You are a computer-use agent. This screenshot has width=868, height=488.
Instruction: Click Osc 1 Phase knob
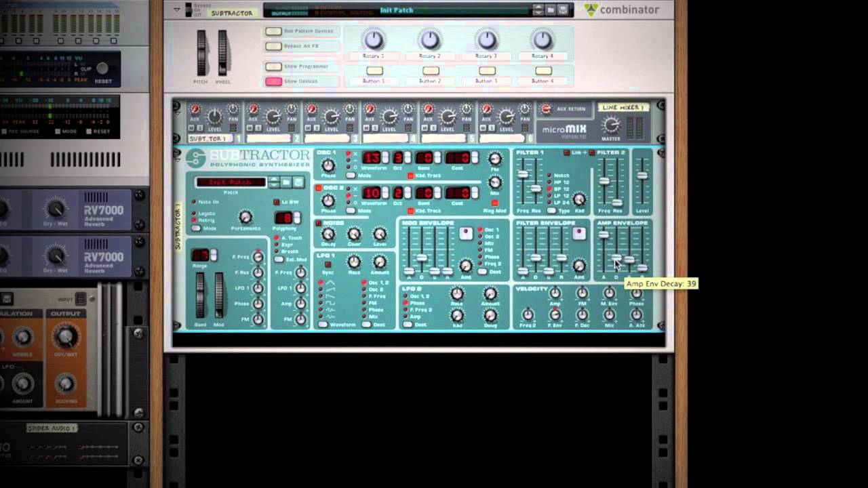(328, 166)
